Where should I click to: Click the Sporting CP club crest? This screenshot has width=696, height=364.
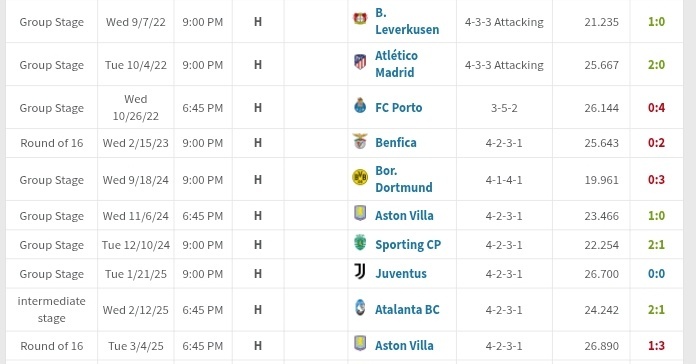pyautogui.click(x=360, y=242)
